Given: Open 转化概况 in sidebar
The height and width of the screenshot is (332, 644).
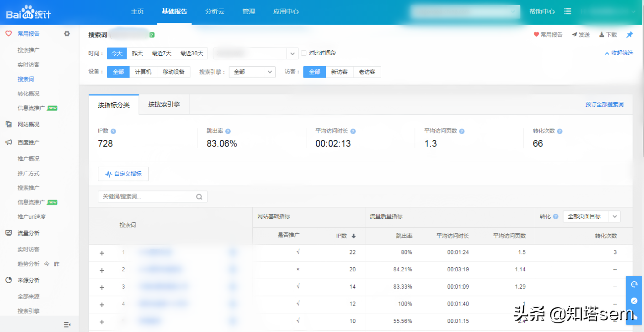Looking at the screenshot, I should pos(28,94).
